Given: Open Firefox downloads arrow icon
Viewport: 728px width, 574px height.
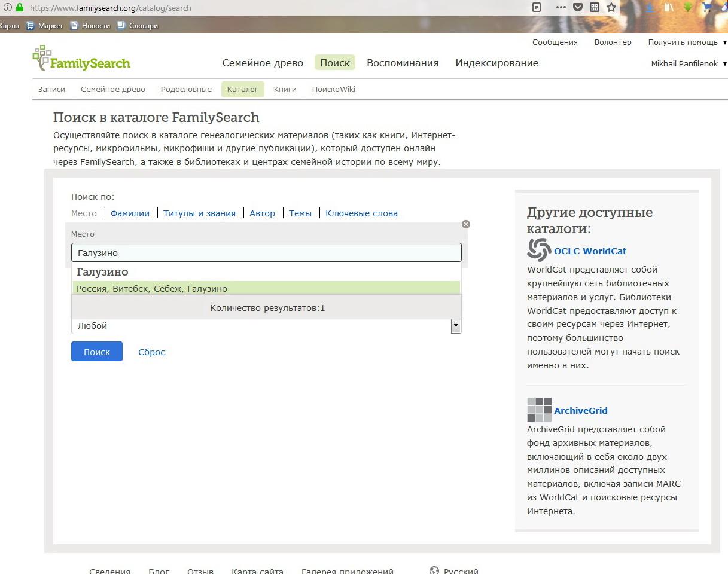Looking at the screenshot, I should (650, 8).
